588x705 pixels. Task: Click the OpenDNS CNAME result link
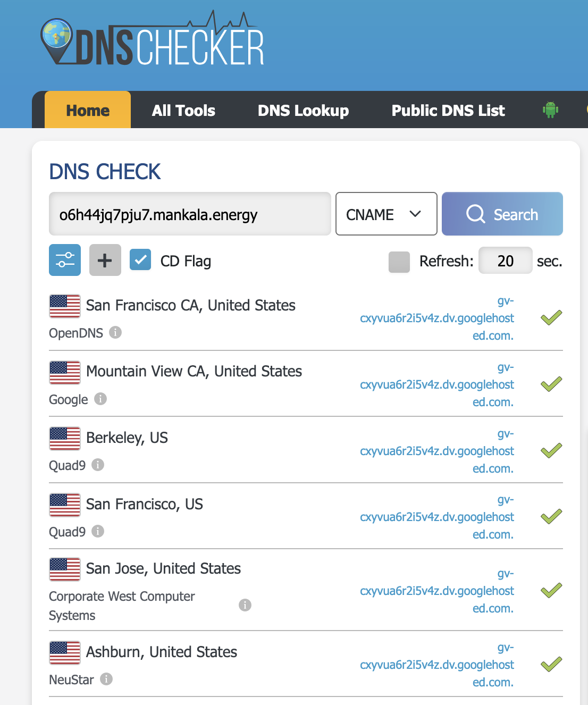point(437,318)
